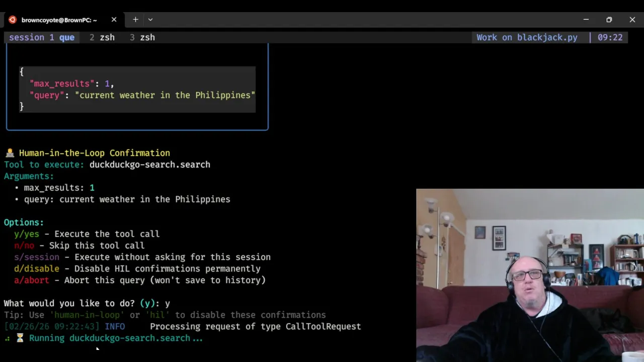Click the 'query: current weather in the Philippines' bullet
Viewport: 644px width, 362px height.
point(122,199)
